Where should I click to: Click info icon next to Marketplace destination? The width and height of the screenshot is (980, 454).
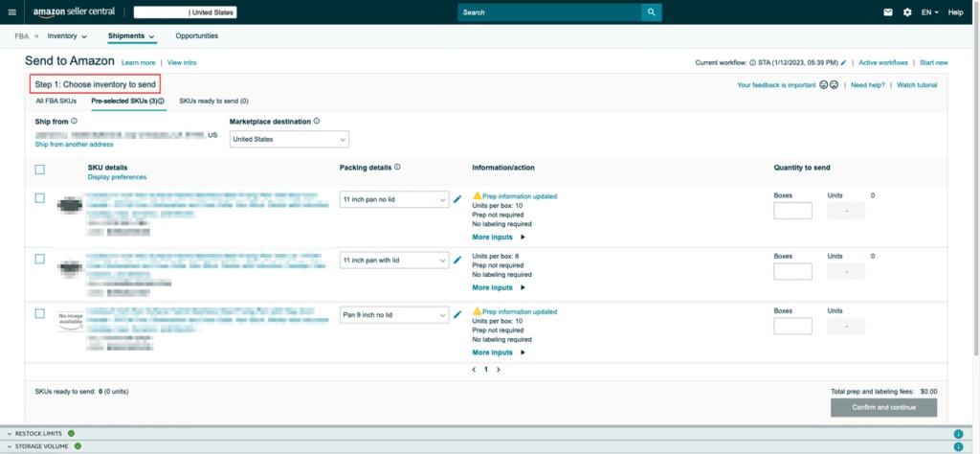click(317, 122)
